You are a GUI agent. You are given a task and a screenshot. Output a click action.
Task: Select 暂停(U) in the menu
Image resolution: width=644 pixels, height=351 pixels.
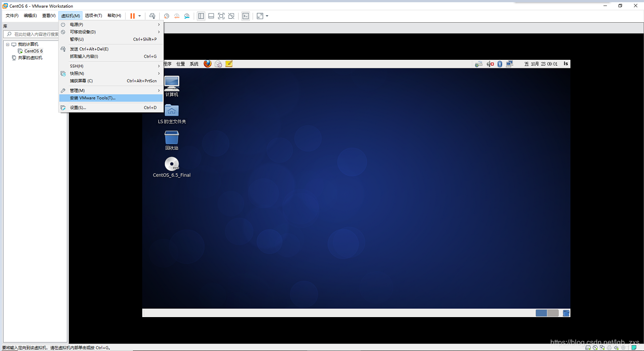[x=111, y=39]
